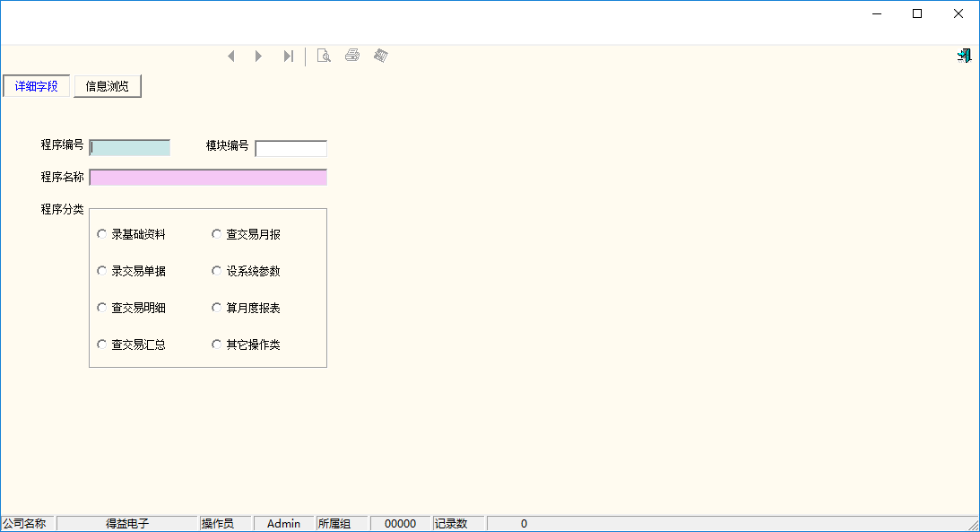
Task: Choose 设系统参数 radio button
Action: [217, 271]
